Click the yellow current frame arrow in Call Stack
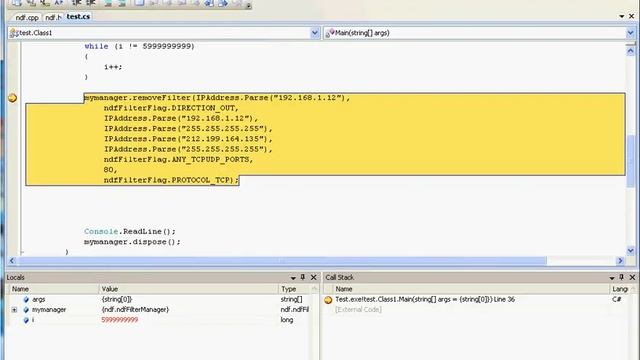640x360 pixels. [328, 300]
